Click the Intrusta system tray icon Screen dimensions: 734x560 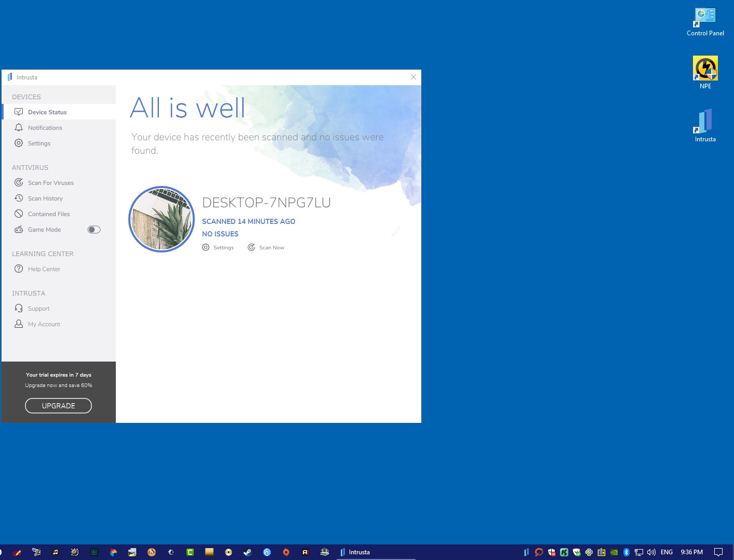tap(526, 552)
